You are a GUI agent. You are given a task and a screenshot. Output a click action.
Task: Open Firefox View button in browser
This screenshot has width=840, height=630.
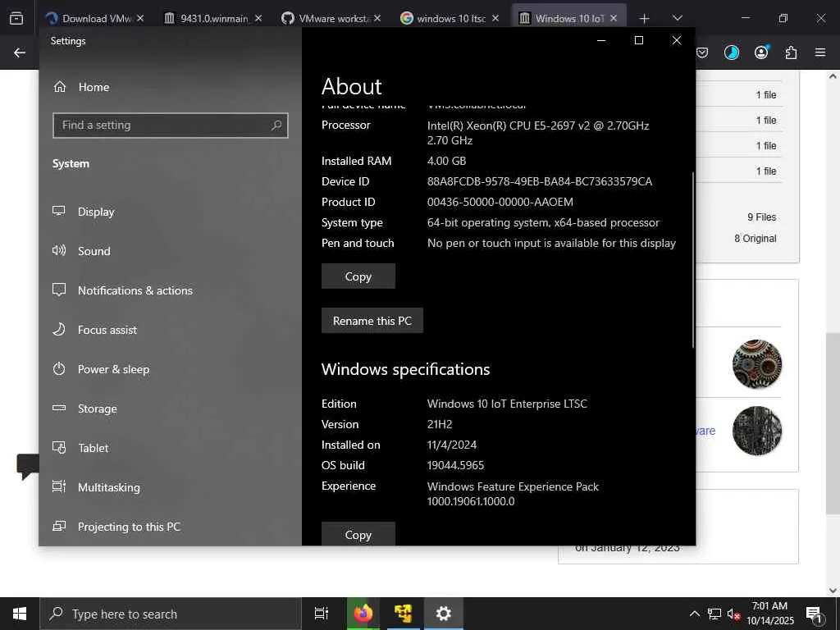[16, 18]
